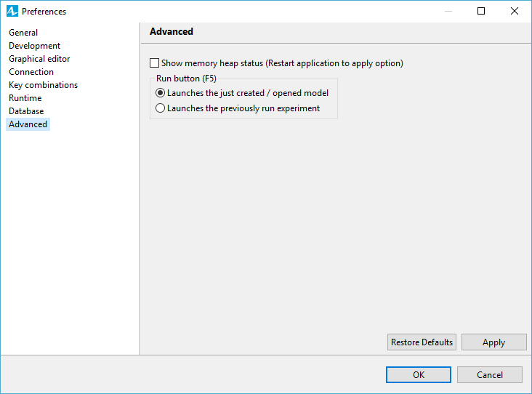Open the Connection preferences page

tap(31, 72)
